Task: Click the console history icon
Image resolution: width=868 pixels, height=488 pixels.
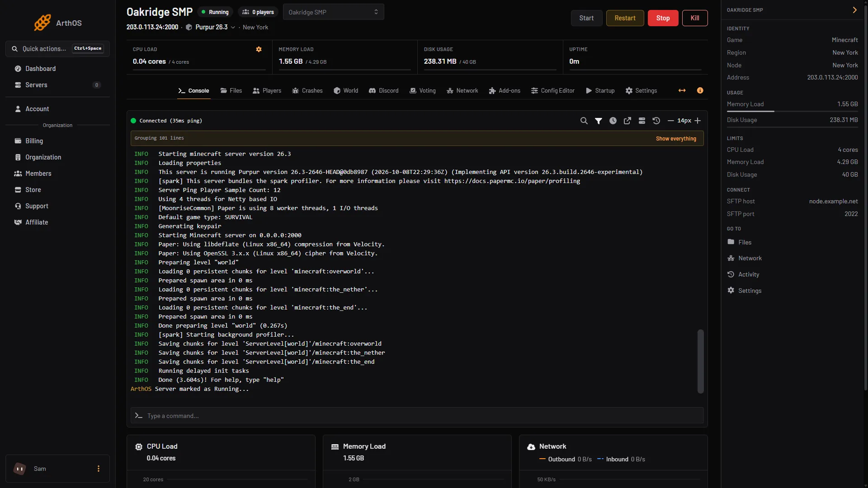Action: [x=656, y=121]
